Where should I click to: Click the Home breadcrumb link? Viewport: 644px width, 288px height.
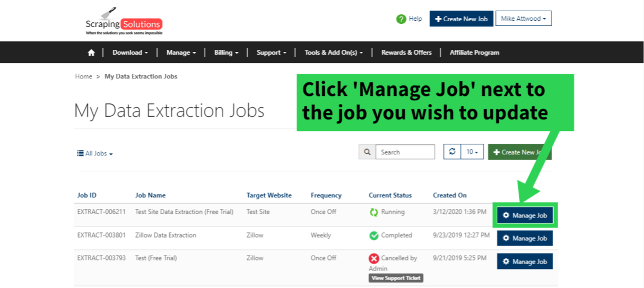[83, 76]
